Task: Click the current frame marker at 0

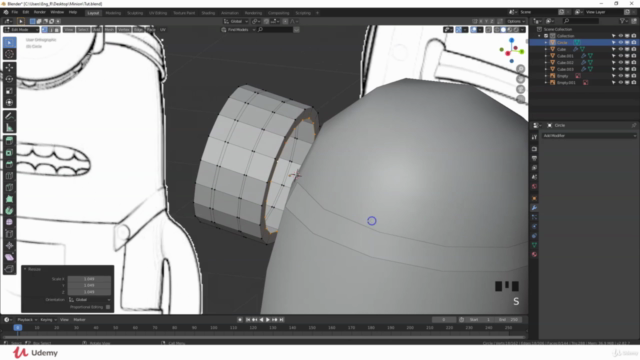Action: [18, 328]
